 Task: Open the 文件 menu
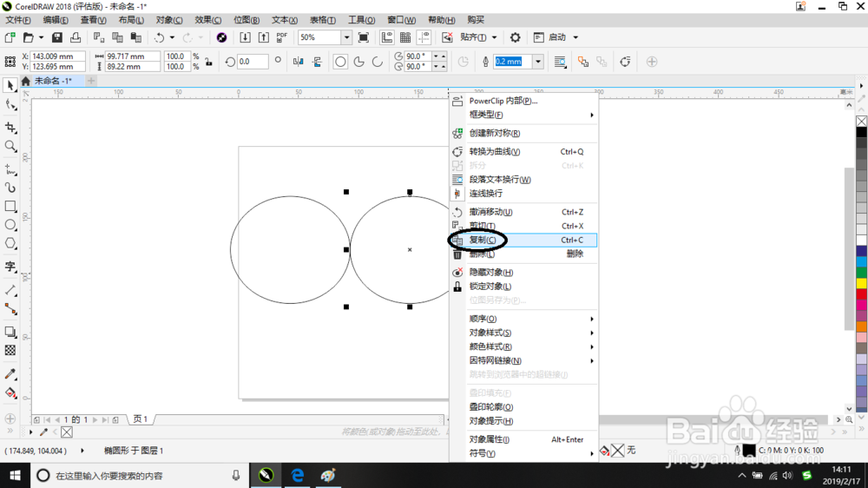tap(18, 20)
